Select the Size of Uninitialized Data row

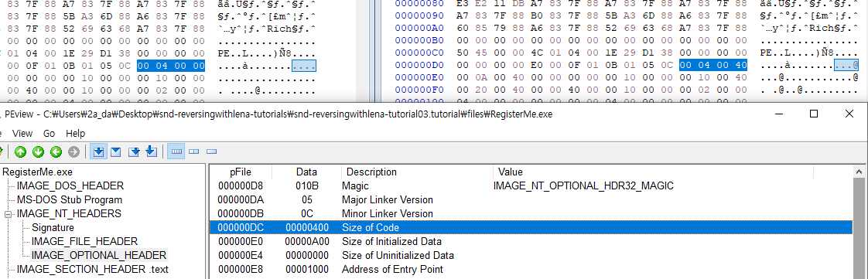[531, 255]
